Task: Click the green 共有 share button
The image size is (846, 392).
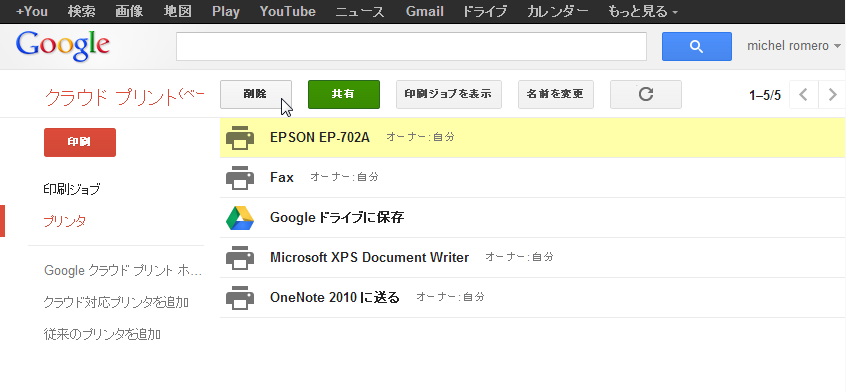Action: coord(344,94)
